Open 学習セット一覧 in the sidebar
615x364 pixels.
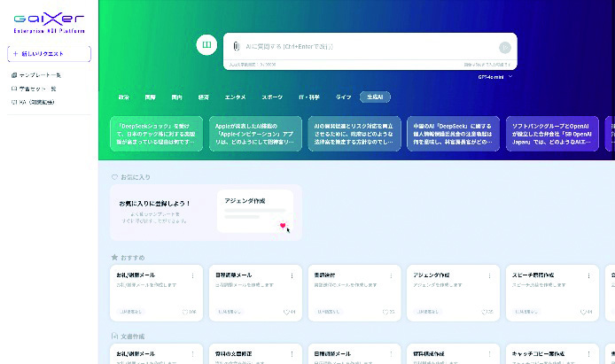(34, 89)
